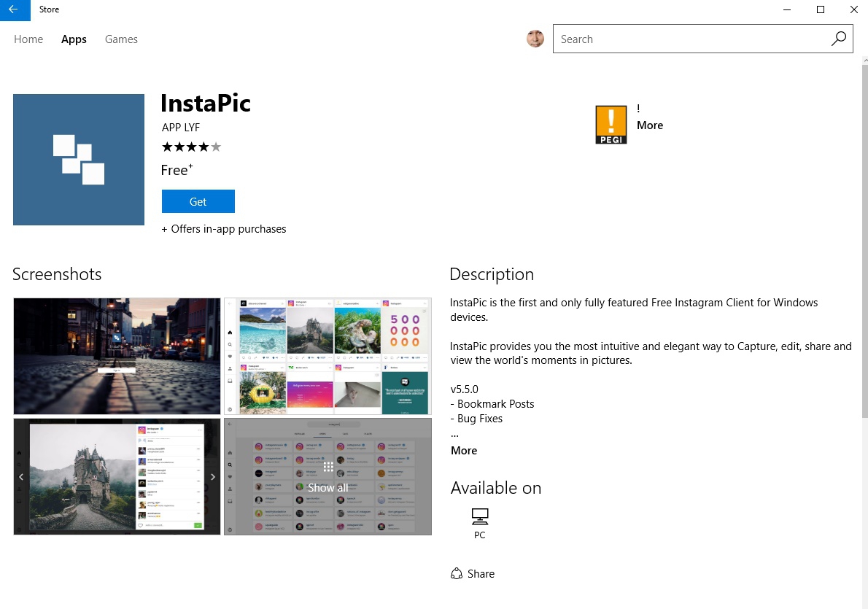868x609 pixels.
Task: Expand the description with More
Action: [x=464, y=451]
